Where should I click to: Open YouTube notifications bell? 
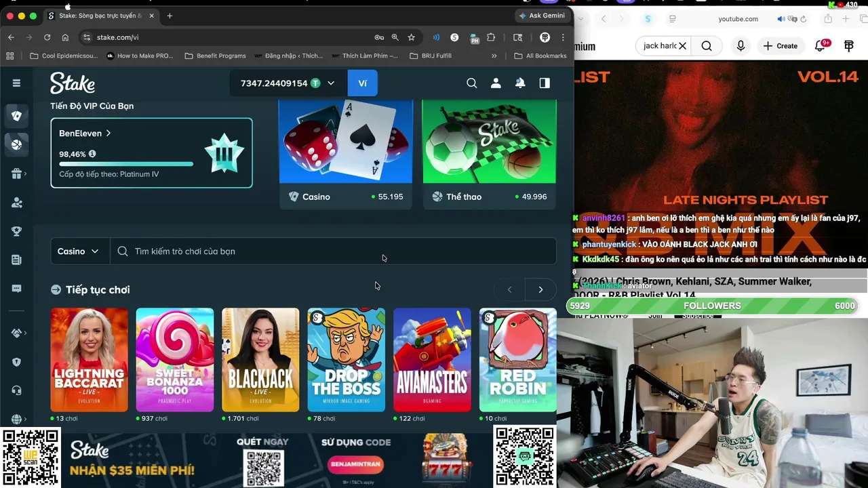pyautogui.click(x=821, y=45)
